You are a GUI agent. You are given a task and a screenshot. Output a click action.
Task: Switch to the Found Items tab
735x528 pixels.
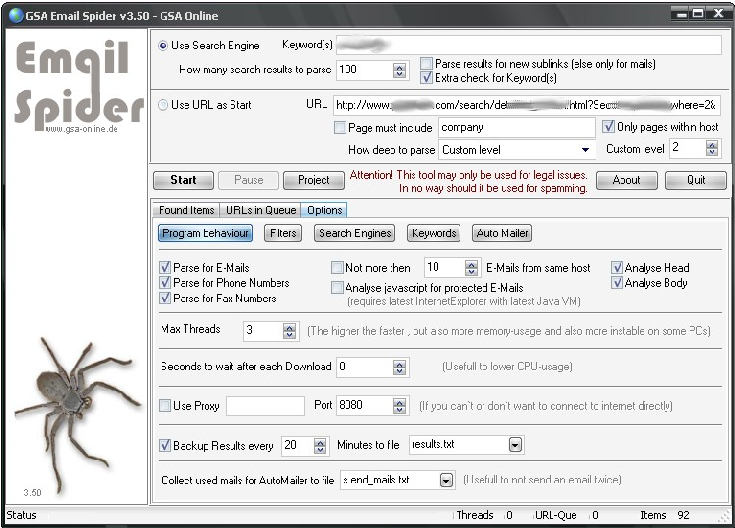click(187, 210)
